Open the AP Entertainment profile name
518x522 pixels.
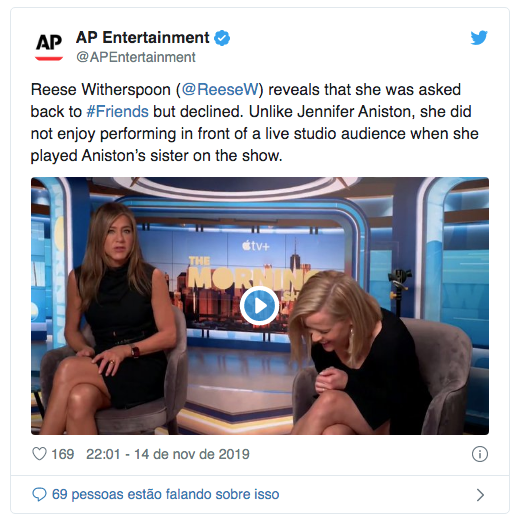[x=143, y=37]
